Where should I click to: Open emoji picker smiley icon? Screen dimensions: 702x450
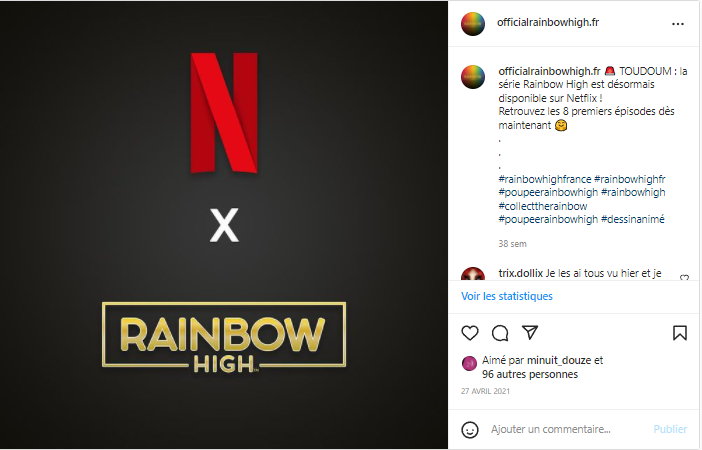point(470,429)
